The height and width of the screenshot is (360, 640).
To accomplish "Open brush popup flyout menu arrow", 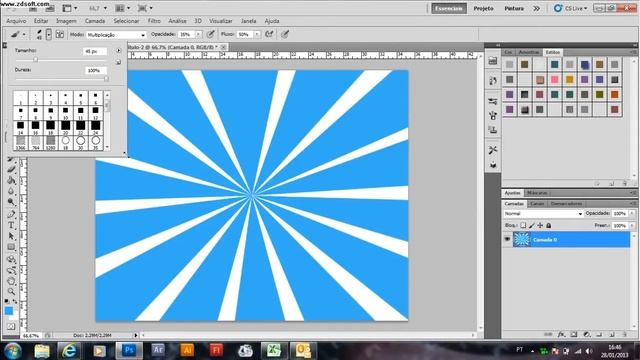I will (x=118, y=51).
